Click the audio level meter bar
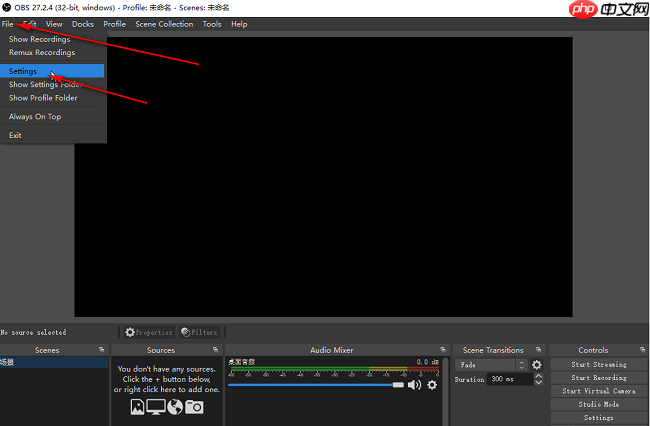Screen dimensions: 650x426 (x=335, y=368)
